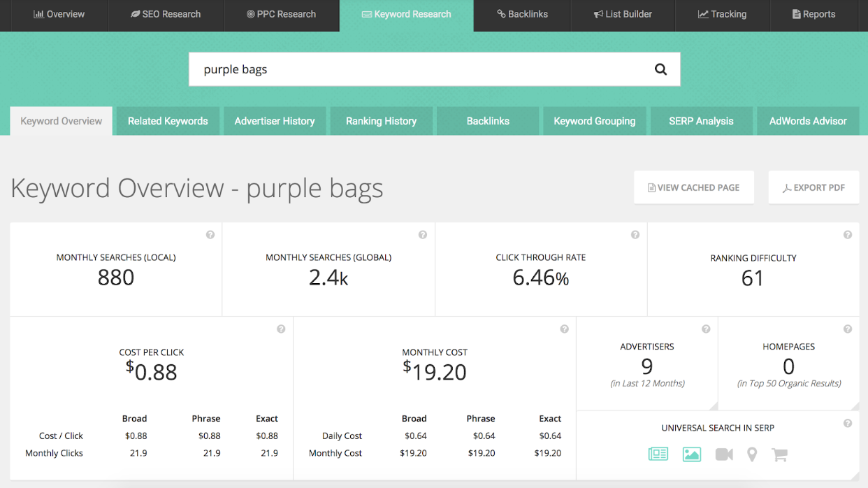Click the news icon in Universal Search
Screen dimensions: 868x488
[658, 454]
